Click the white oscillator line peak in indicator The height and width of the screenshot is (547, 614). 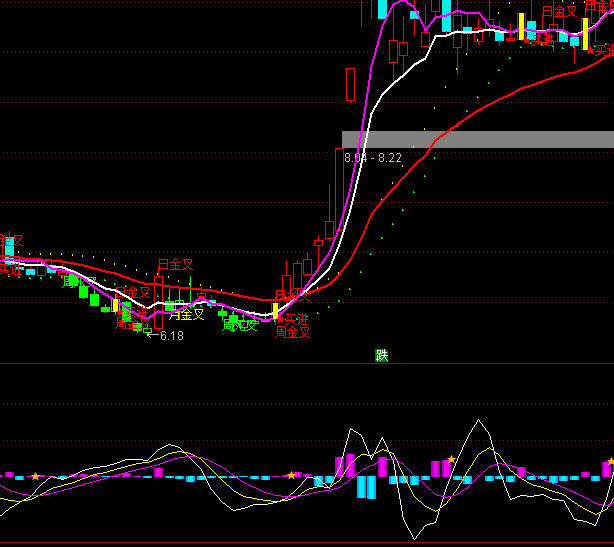click(480, 422)
